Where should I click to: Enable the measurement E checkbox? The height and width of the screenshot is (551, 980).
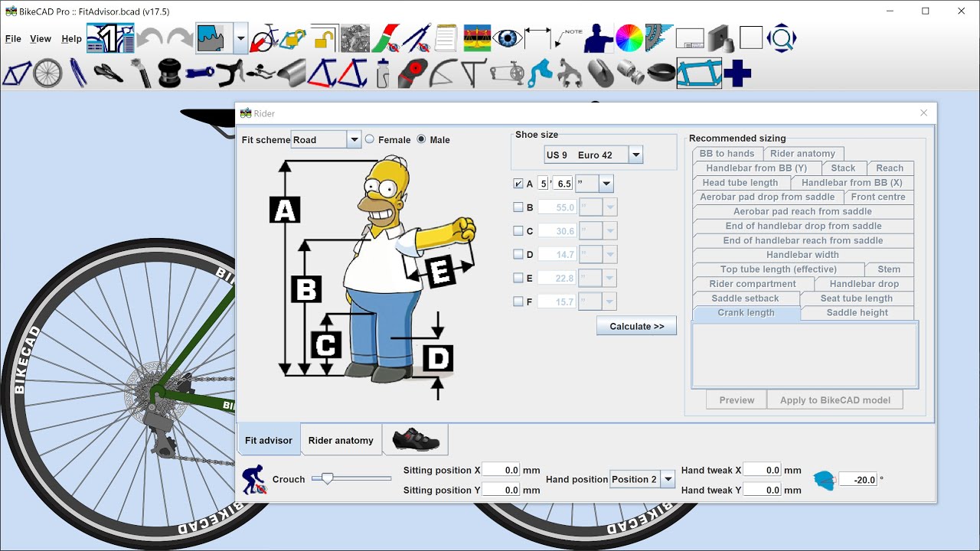pyautogui.click(x=518, y=279)
